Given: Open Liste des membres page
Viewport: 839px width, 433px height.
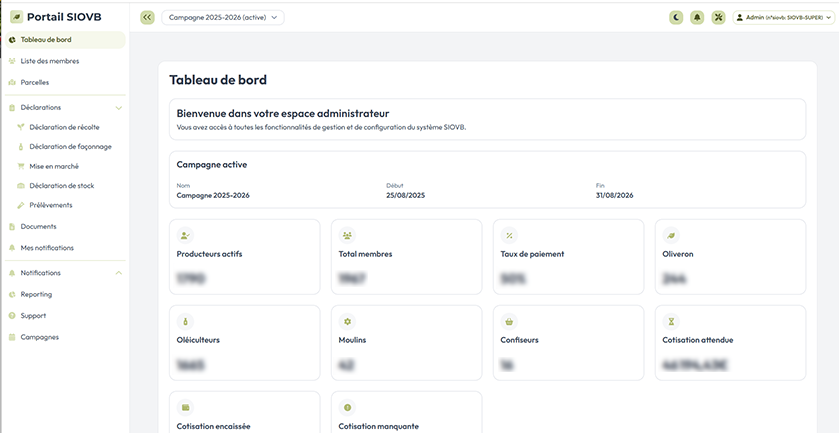Looking at the screenshot, I should coord(49,61).
